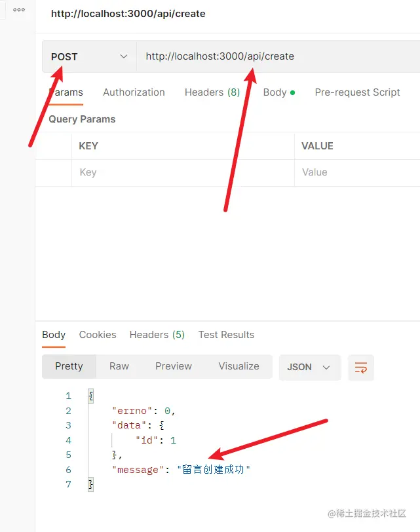Image resolution: width=420 pixels, height=532 pixels.
Task: Click the KEY column header
Action: pyautogui.click(x=88, y=146)
